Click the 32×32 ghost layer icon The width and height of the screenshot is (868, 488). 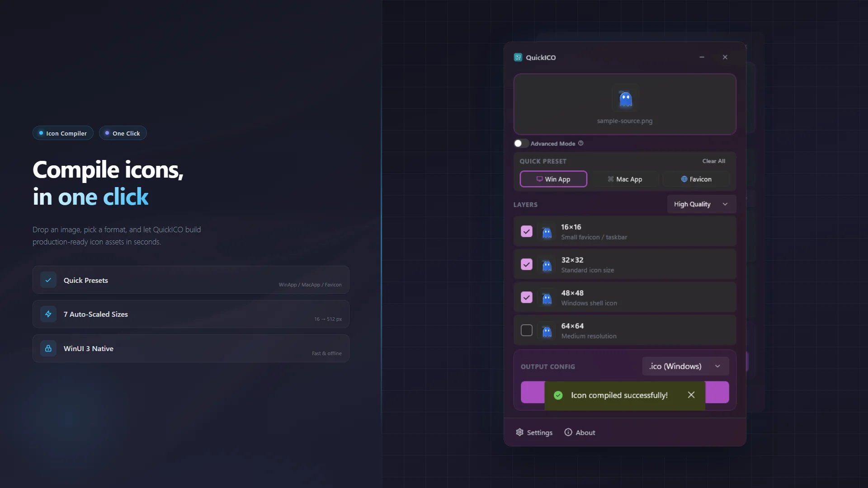coord(547,265)
